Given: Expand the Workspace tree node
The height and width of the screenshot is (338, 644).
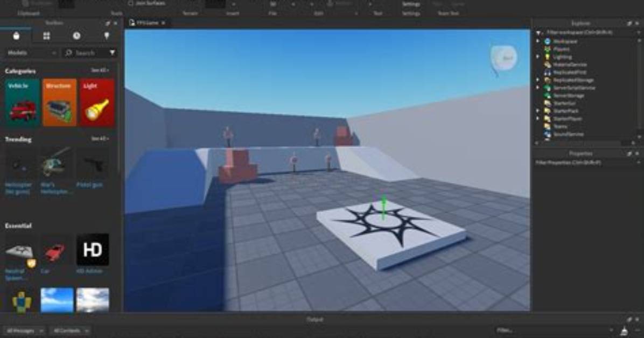Looking at the screenshot, I should (x=537, y=41).
